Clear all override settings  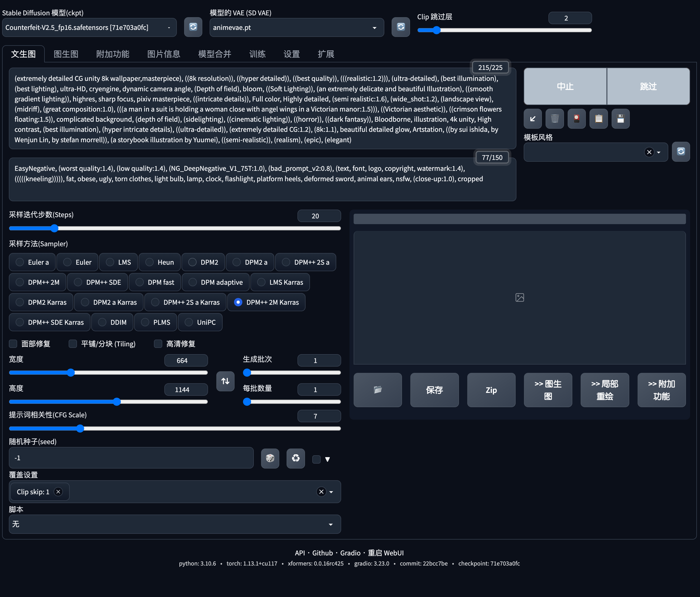pyautogui.click(x=321, y=492)
